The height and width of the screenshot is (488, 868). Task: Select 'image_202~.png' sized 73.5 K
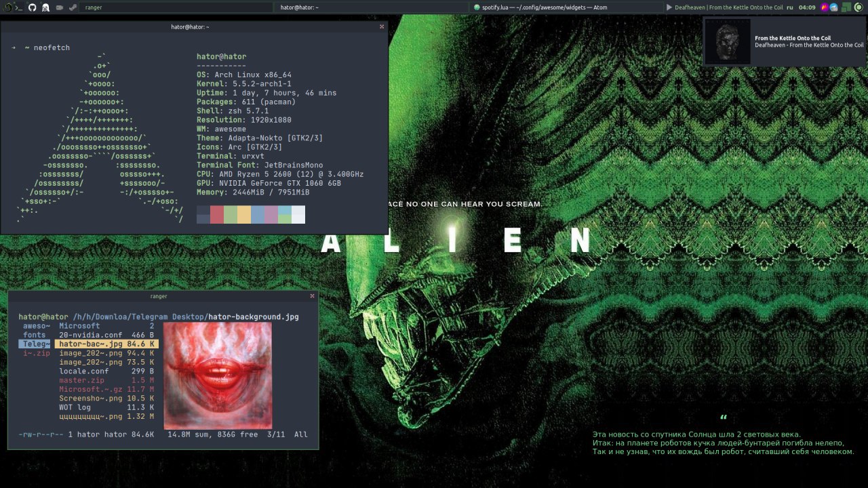tap(106, 362)
